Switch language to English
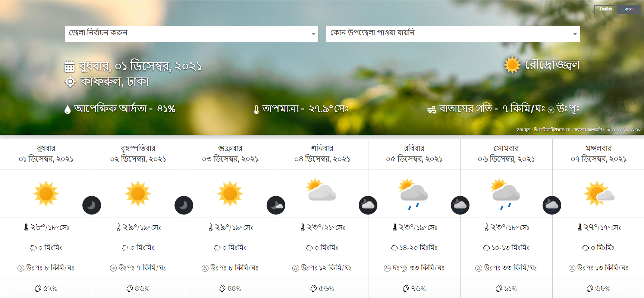 point(606,9)
